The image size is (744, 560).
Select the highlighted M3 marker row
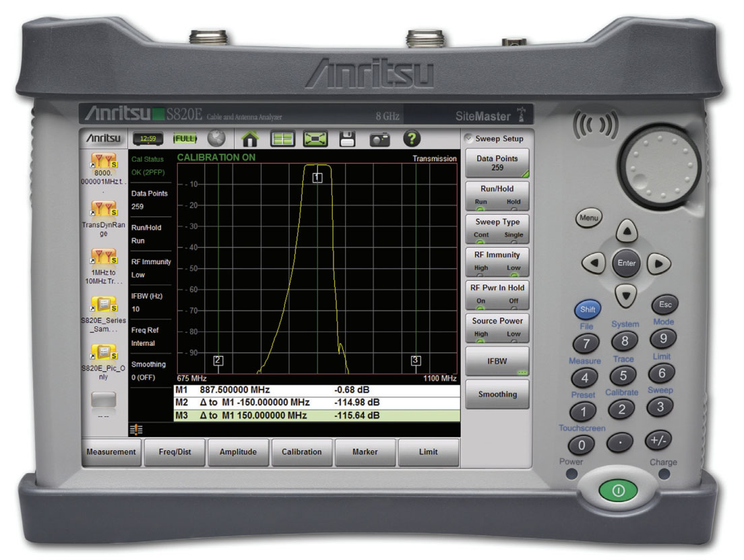[317, 416]
